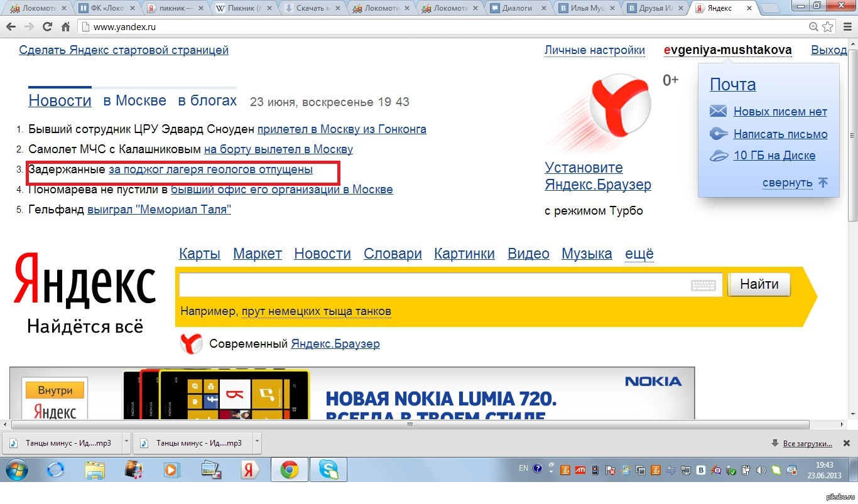
Task: Click the horizontal scrollbar at page bottom
Action: (411, 424)
